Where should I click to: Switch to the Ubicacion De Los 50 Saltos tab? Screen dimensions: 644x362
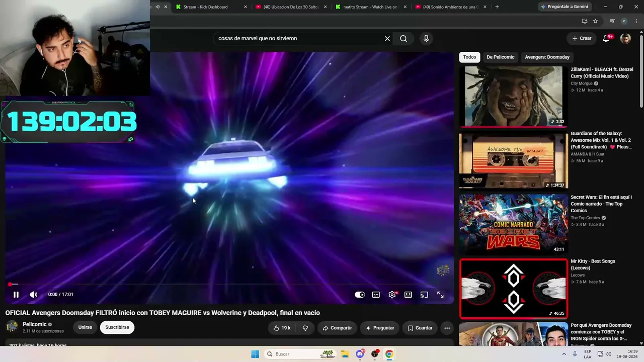click(x=291, y=7)
